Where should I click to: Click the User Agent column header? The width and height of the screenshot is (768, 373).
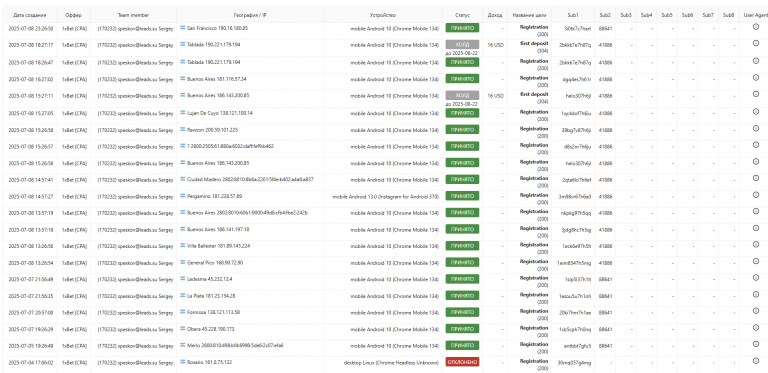point(755,15)
